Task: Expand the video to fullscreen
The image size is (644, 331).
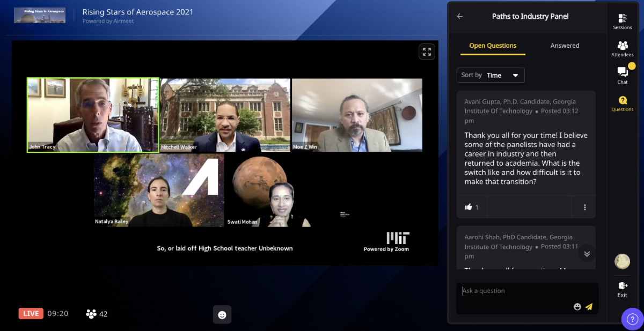Action: (x=427, y=52)
